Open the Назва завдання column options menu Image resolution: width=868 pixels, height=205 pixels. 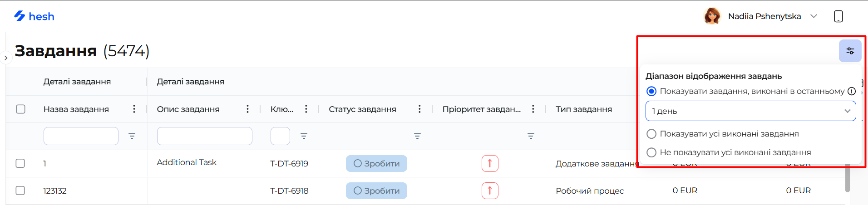(x=134, y=109)
